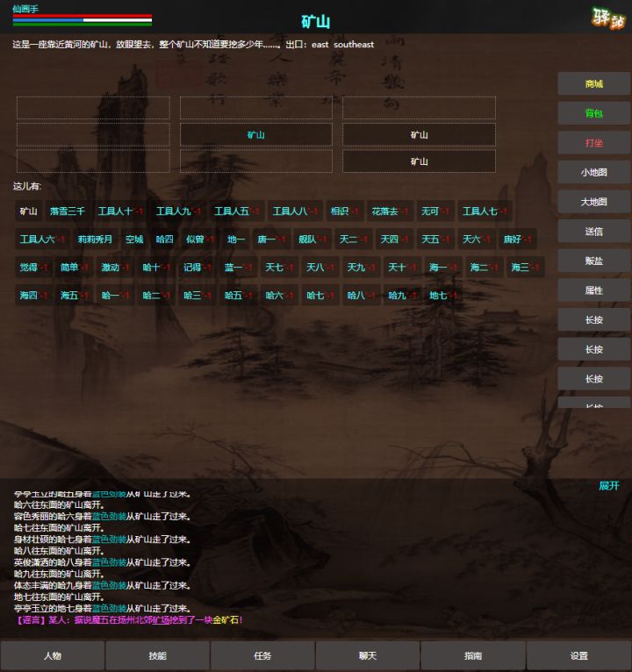Viewport: 632px width, 672px height.
Task: Select 海四 in the room list
Action: [x=33, y=296]
